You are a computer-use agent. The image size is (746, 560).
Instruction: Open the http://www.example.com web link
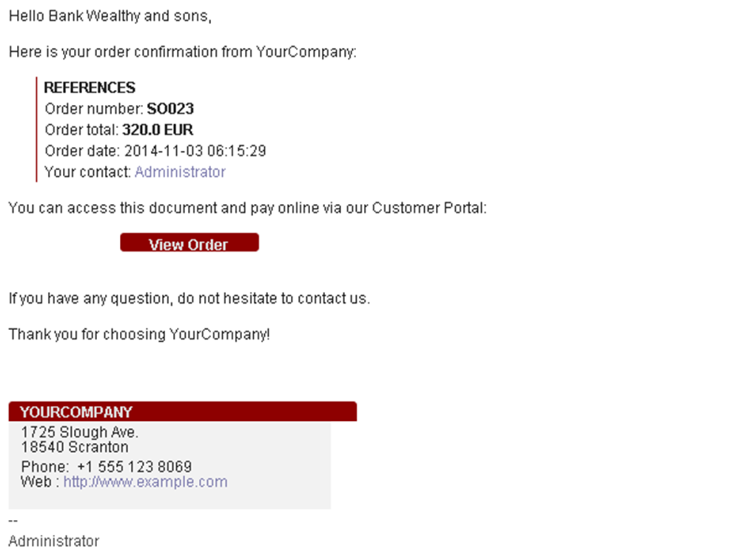[x=145, y=482]
